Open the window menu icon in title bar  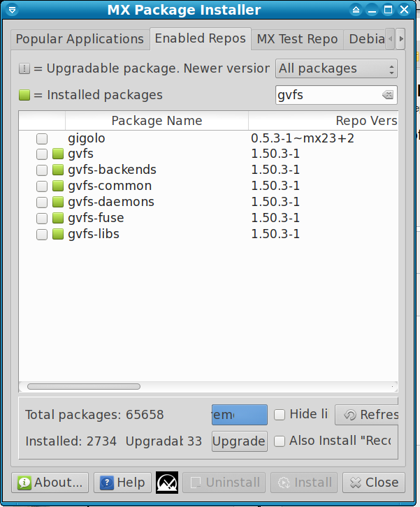12,10
